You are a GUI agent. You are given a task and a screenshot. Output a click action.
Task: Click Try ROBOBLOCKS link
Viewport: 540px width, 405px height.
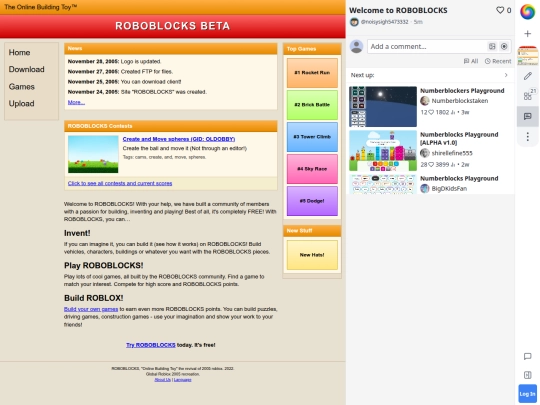pyautogui.click(x=150, y=345)
